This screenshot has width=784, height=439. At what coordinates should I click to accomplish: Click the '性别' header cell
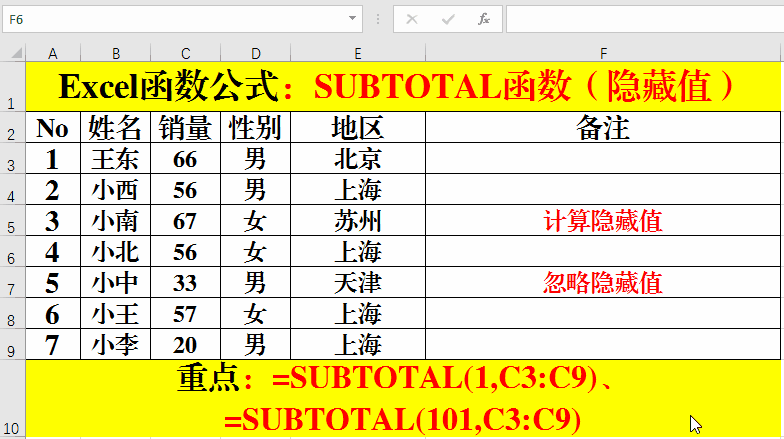pos(256,127)
